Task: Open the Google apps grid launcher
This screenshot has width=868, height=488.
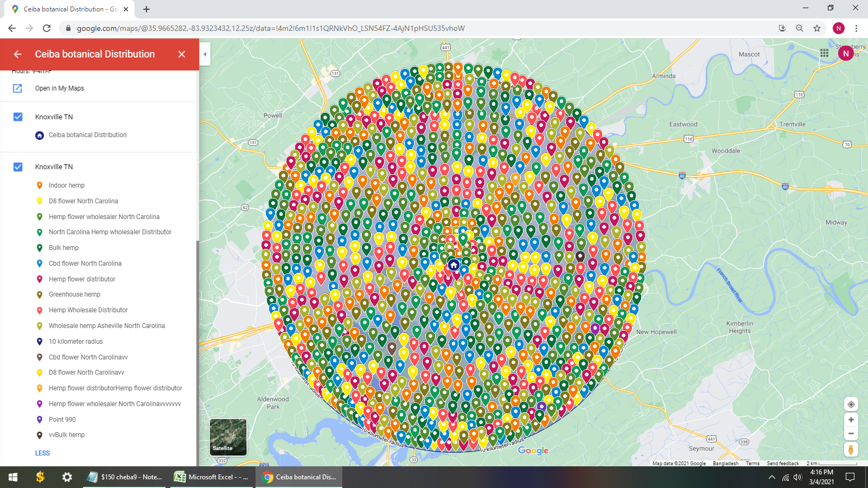Action: pos(824,53)
